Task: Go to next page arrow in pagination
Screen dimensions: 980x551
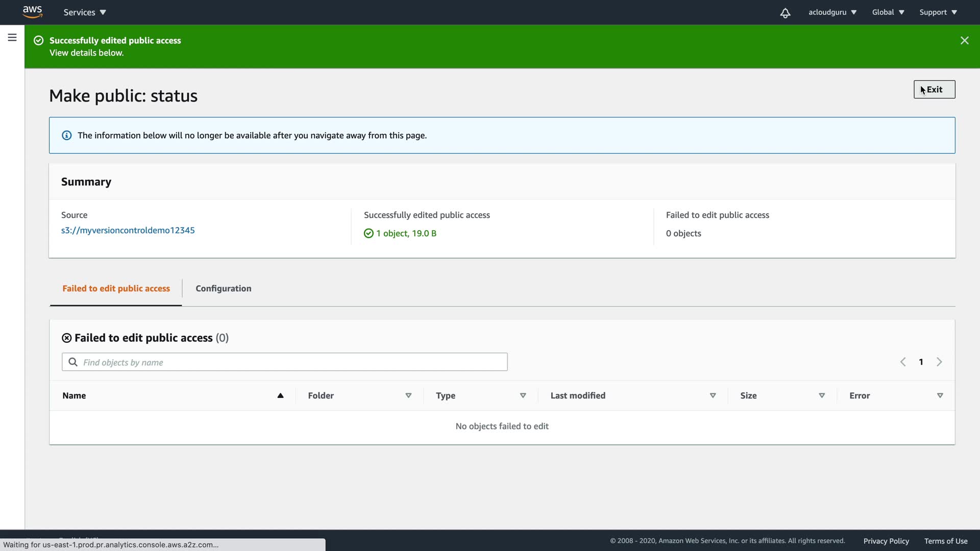Action: point(939,362)
